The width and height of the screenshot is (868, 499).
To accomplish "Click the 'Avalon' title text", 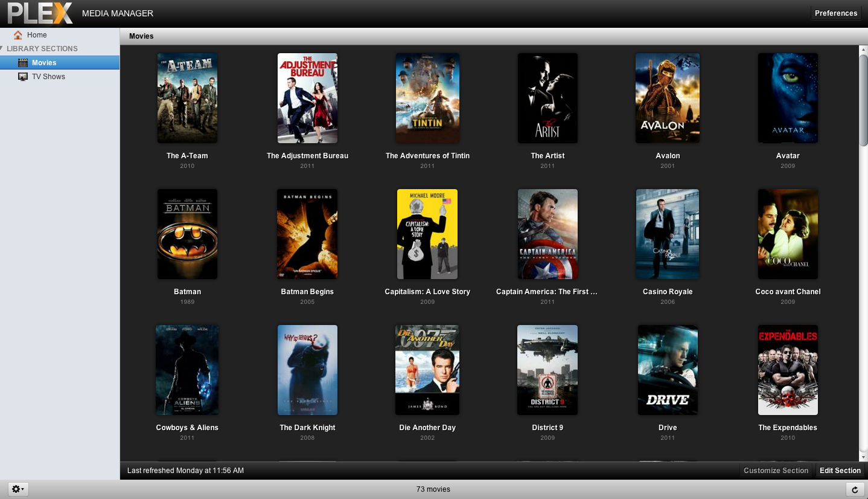I will (x=668, y=156).
